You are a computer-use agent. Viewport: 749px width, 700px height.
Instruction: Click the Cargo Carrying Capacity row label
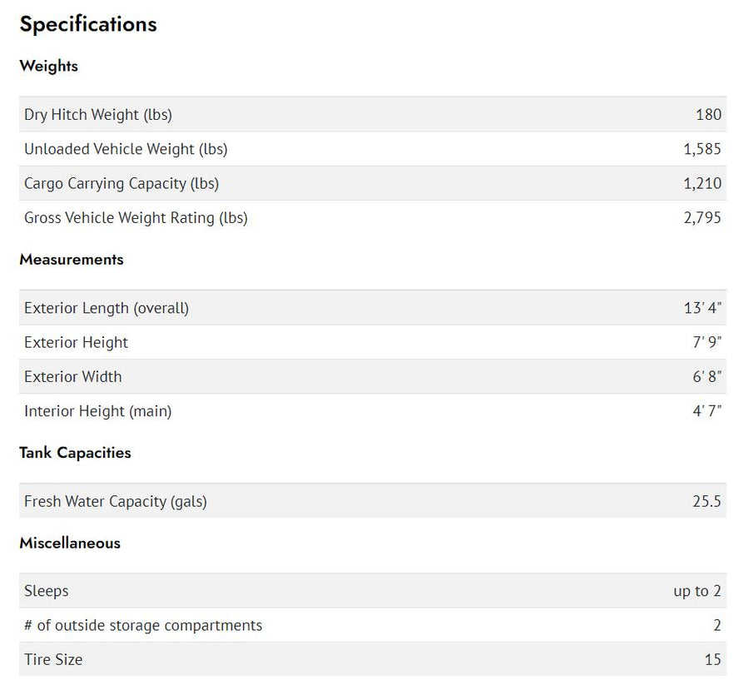122,183
